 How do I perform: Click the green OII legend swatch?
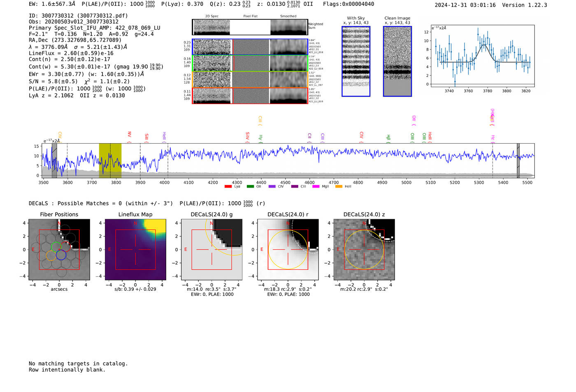pyautogui.click(x=250, y=187)
